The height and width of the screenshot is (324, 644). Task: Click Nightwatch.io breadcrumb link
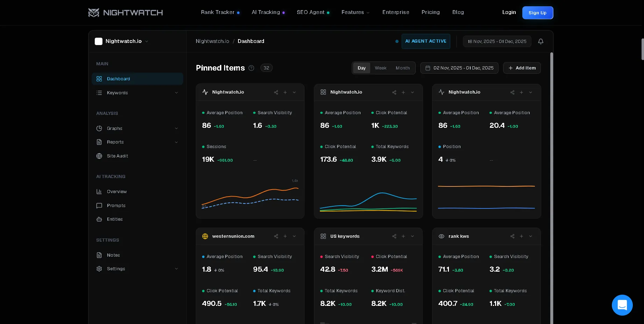tap(213, 41)
